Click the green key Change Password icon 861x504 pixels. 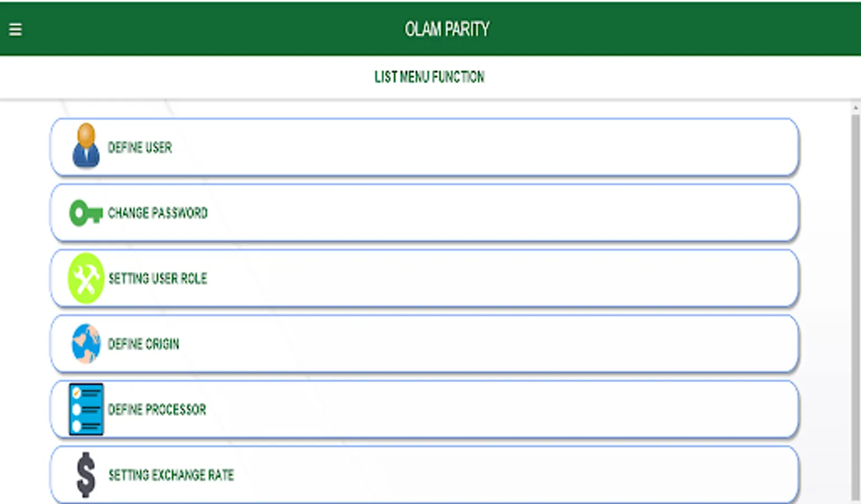coord(85,213)
